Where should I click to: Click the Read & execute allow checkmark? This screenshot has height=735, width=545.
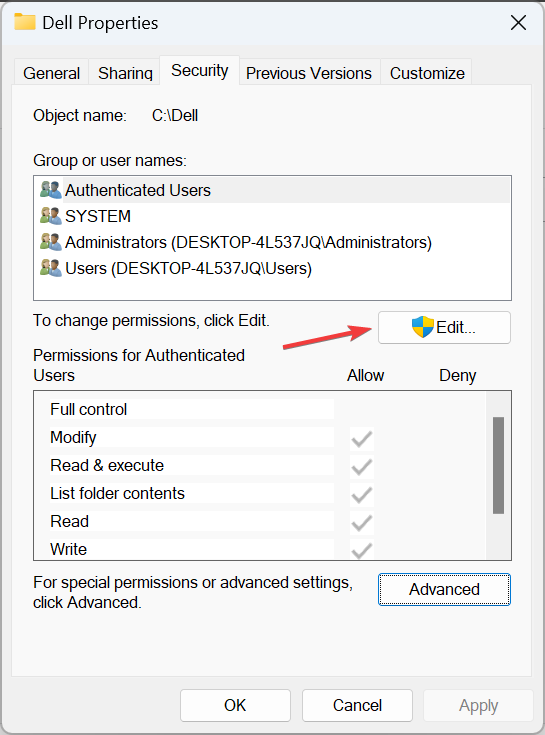[362, 467]
